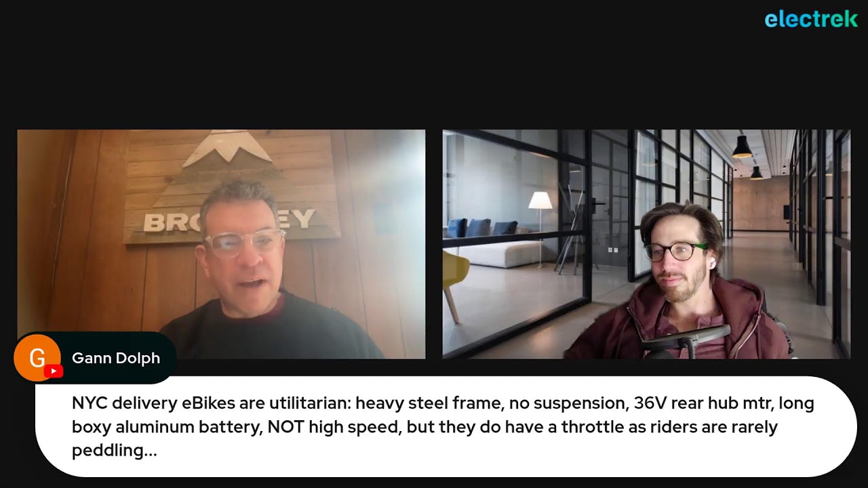Click the word 'peddling…' in the comment
868x488 pixels.
pyautogui.click(x=114, y=450)
